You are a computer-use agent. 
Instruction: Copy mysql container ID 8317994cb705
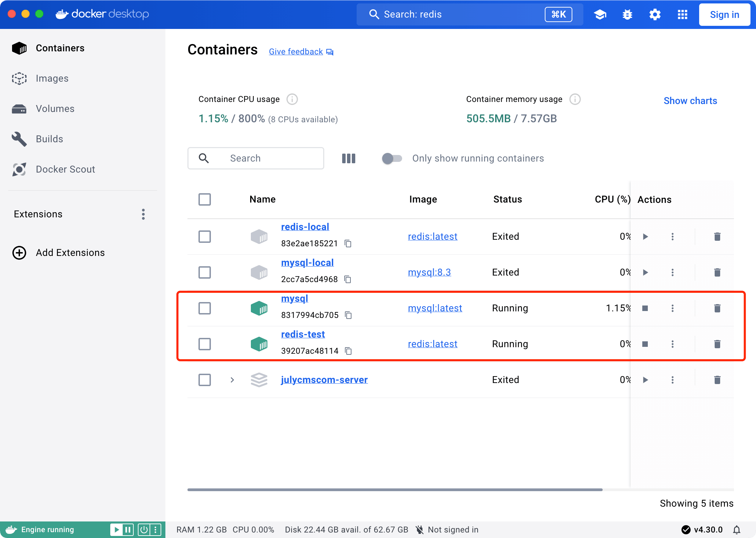pos(348,315)
